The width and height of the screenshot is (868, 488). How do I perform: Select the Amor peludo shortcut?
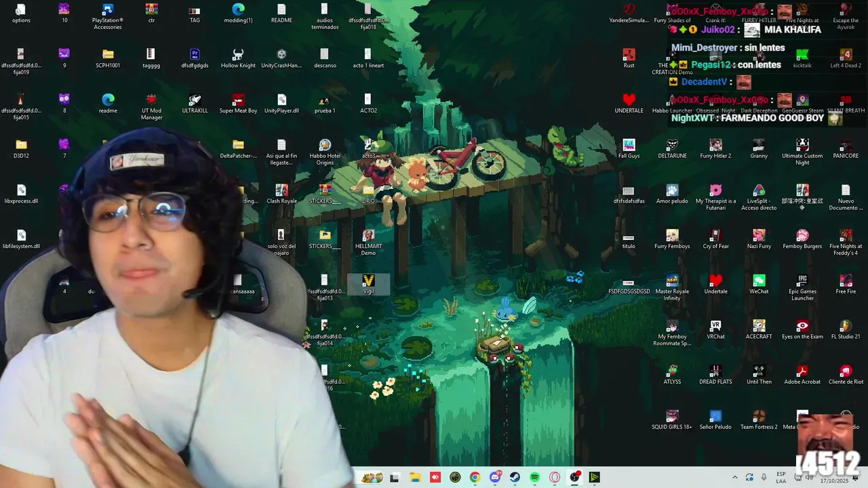click(672, 194)
